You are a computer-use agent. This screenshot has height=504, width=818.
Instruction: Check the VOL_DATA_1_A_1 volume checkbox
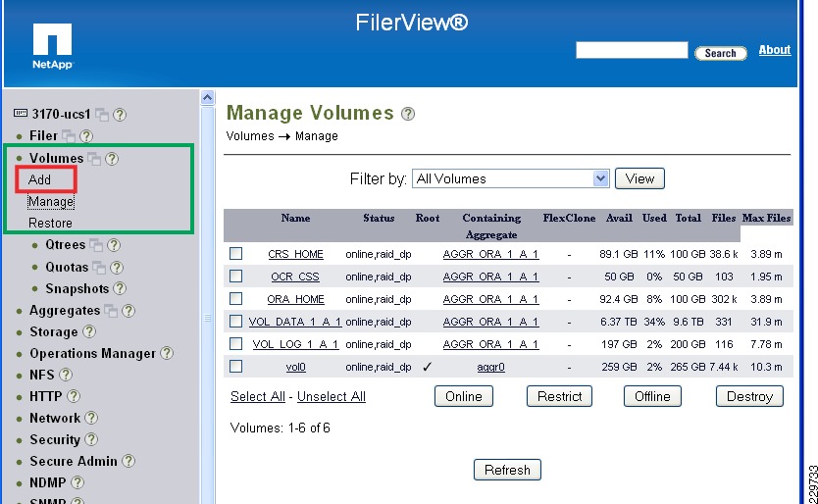[x=235, y=321]
